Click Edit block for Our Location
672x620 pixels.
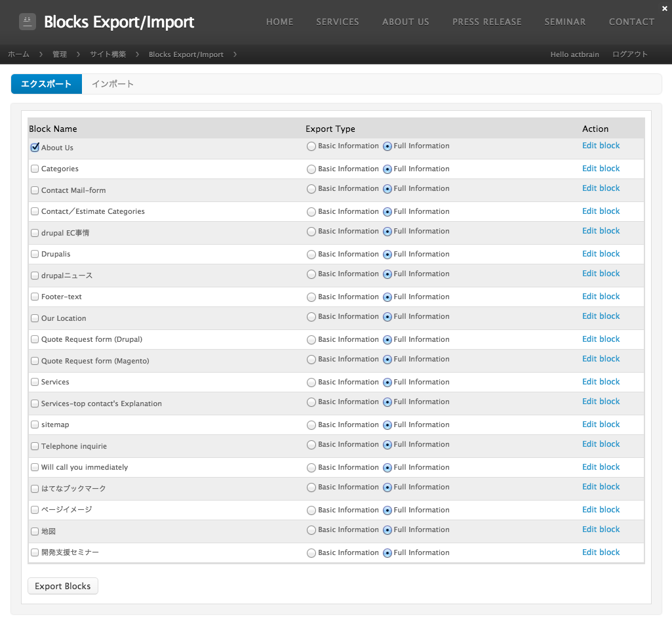click(x=601, y=316)
